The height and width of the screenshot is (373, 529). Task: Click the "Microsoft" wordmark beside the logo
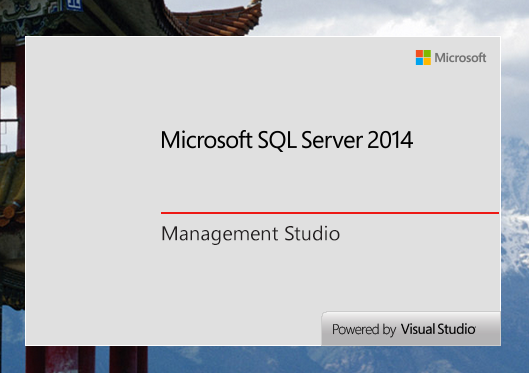460,58
